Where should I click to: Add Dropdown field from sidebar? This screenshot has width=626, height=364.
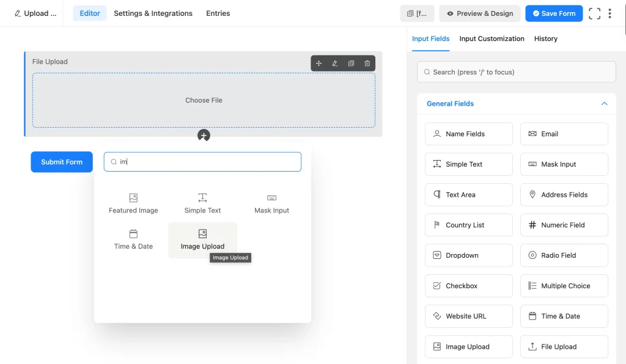tap(469, 255)
